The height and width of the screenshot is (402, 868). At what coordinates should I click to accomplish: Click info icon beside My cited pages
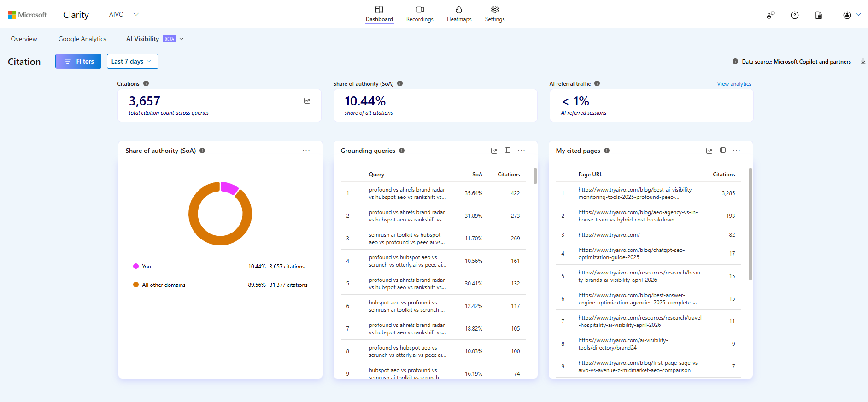(607, 151)
